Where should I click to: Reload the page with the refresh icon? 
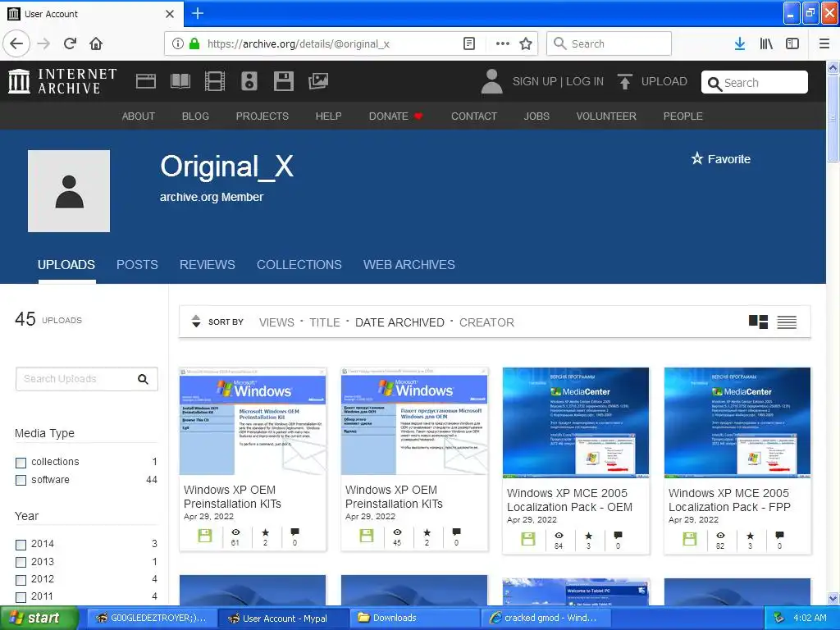coord(71,43)
